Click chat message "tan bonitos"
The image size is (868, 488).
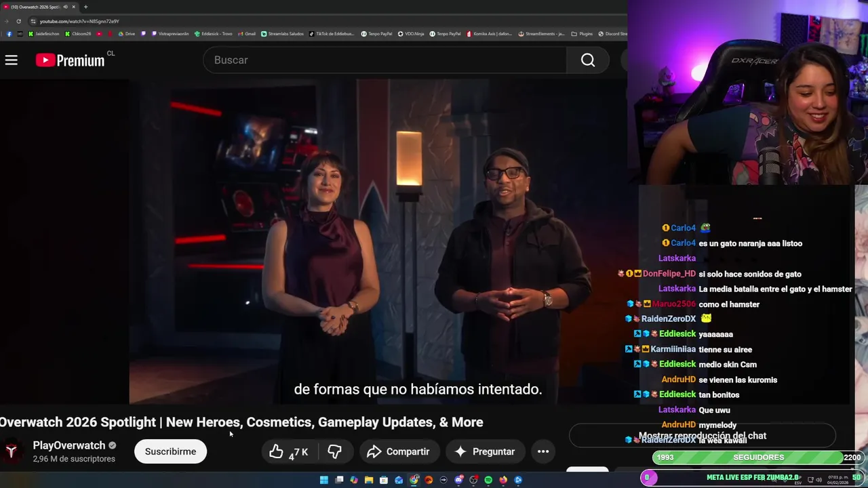(719, 394)
